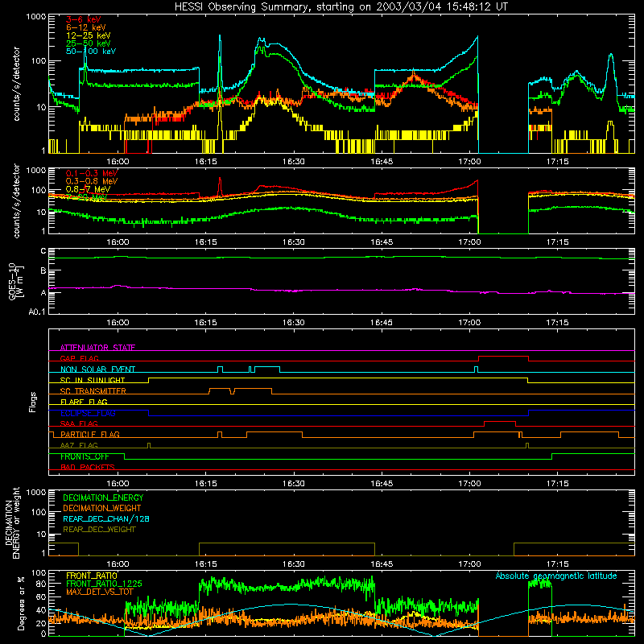Click the 'C' GOES class tick label
Viewport: 644px width, 644px height.
coord(43,251)
